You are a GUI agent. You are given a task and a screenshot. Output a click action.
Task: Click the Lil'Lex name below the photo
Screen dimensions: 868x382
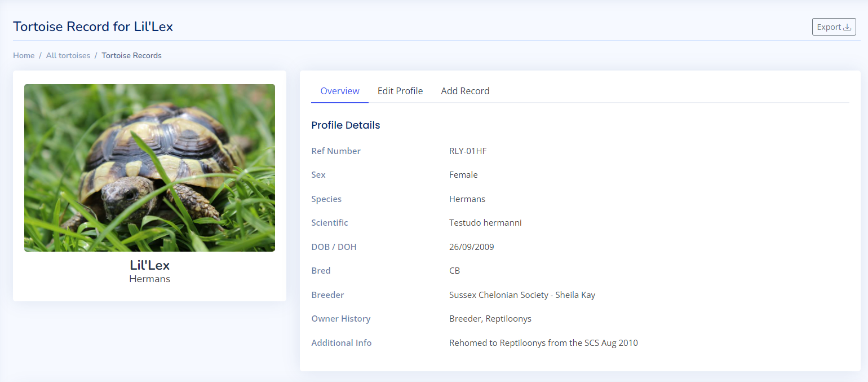149,265
